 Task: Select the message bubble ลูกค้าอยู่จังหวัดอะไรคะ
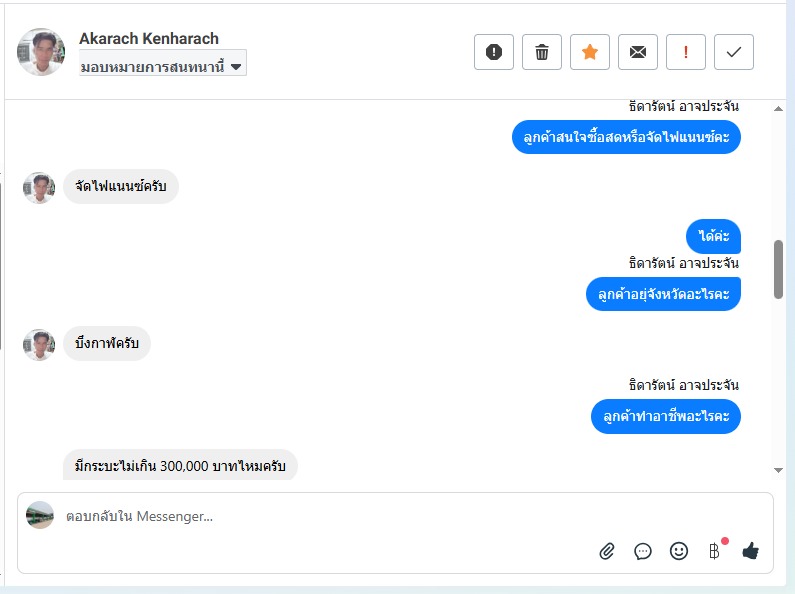coord(663,294)
